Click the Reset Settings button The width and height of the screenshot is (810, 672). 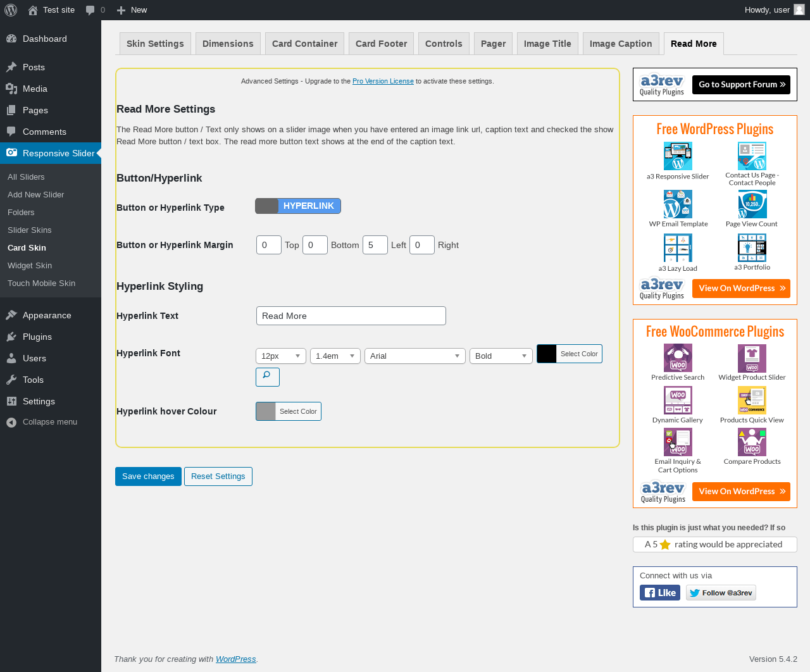pyautogui.click(x=218, y=476)
